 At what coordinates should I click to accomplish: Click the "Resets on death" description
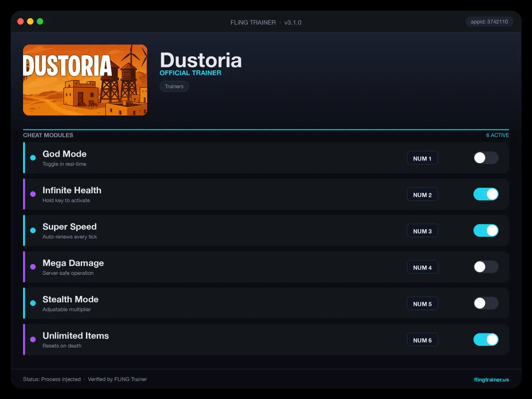(x=62, y=346)
